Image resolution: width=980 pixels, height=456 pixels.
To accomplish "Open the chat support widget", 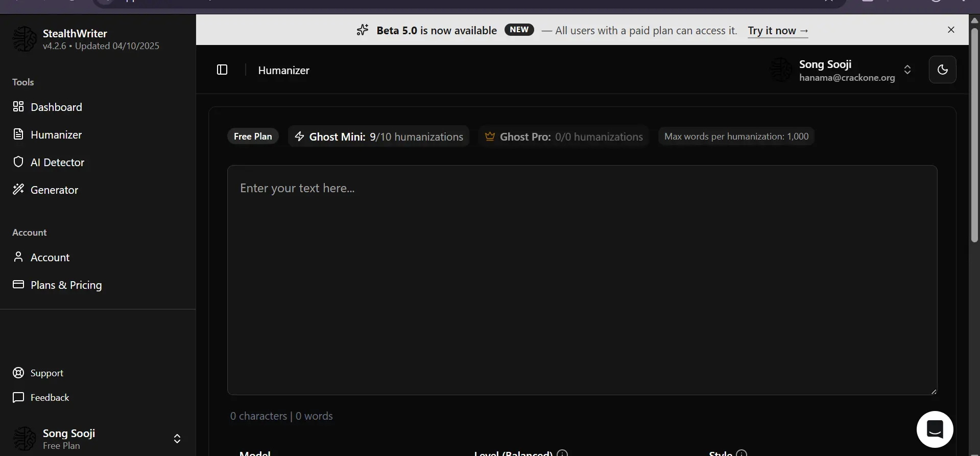I will (935, 429).
